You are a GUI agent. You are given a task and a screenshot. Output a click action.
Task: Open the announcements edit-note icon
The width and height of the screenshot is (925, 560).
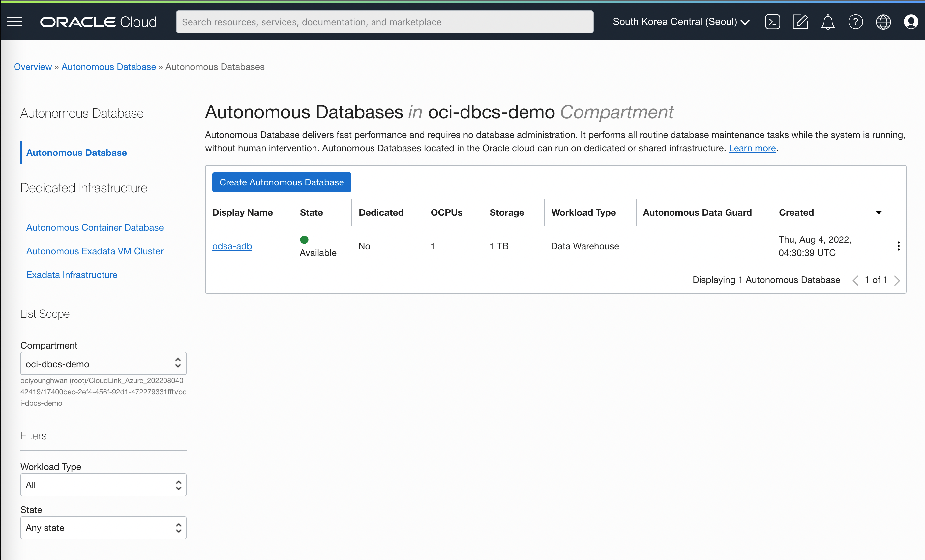(800, 22)
